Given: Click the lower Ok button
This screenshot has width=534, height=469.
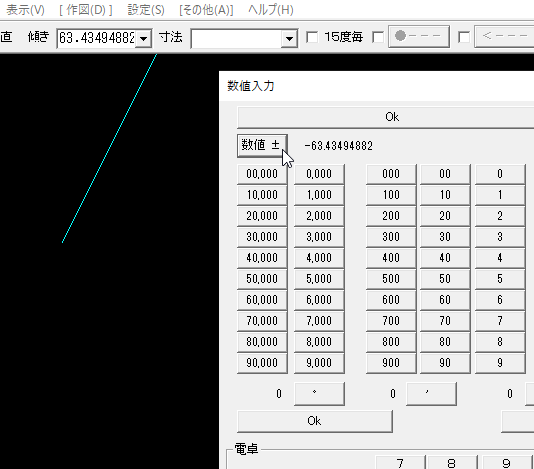Looking at the screenshot, I should point(314,421).
